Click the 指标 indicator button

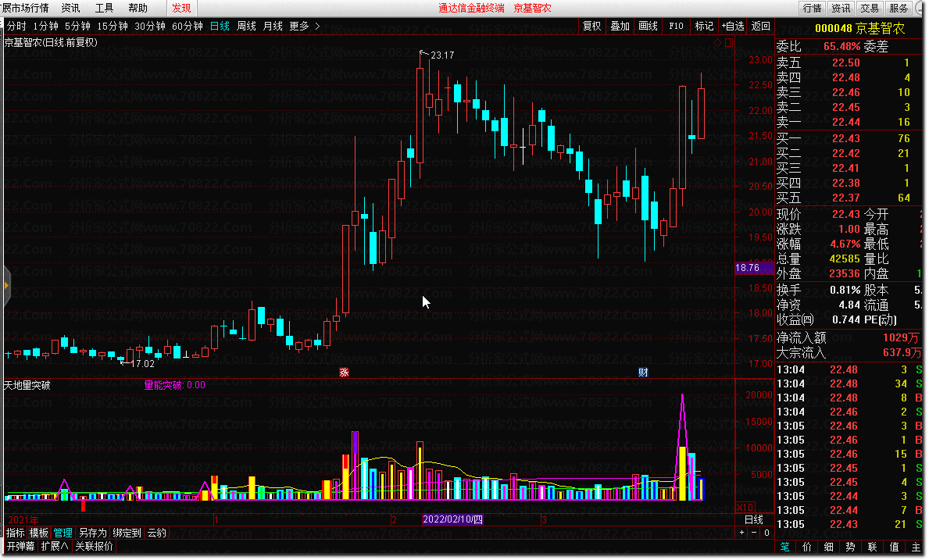16,533
